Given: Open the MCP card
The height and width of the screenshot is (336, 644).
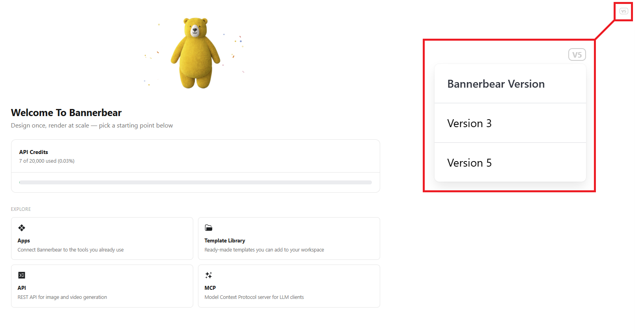Looking at the screenshot, I should [x=289, y=286].
